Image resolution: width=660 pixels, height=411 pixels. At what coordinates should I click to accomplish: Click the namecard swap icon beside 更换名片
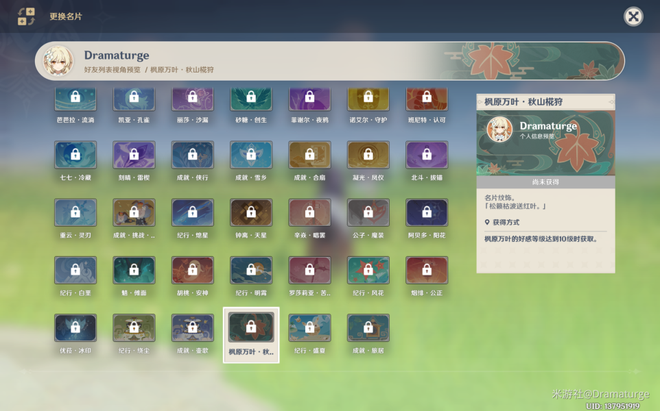pos(26,16)
